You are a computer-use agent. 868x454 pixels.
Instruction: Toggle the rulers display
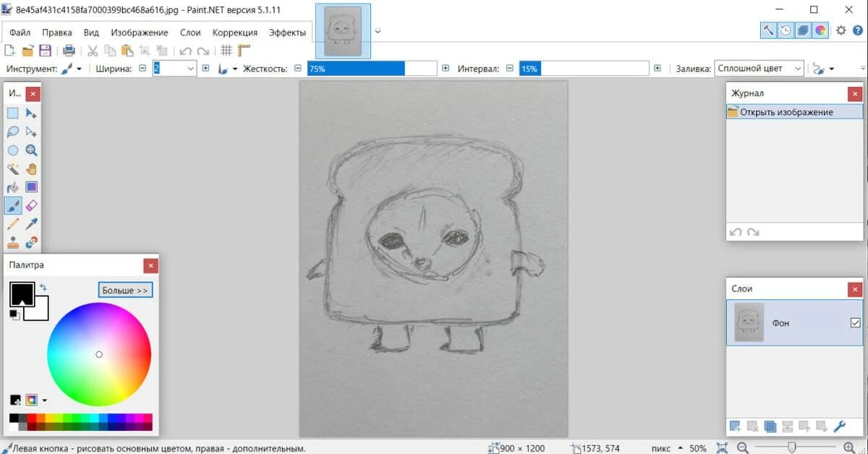tap(244, 51)
